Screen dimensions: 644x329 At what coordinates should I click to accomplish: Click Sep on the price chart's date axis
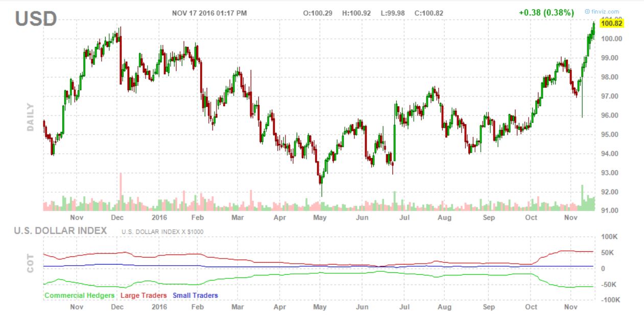click(489, 217)
